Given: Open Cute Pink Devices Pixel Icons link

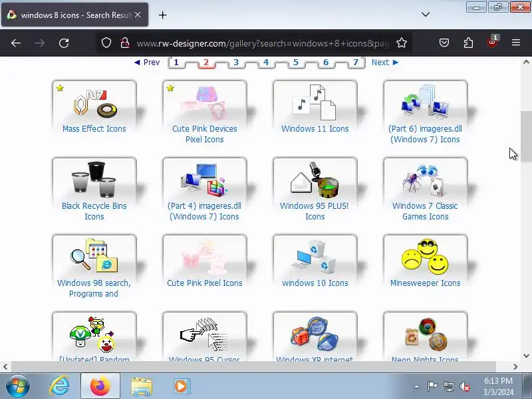Looking at the screenshot, I should point(205,134).
